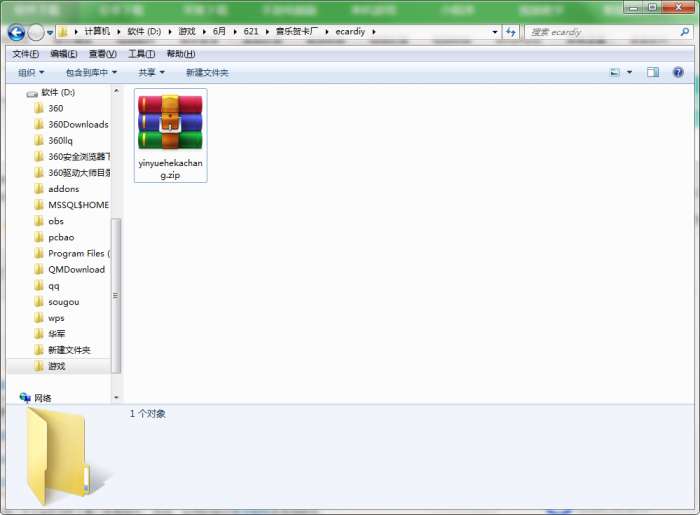
Task: Select the wps folder in tree
Action: click(x=56, y=318)
